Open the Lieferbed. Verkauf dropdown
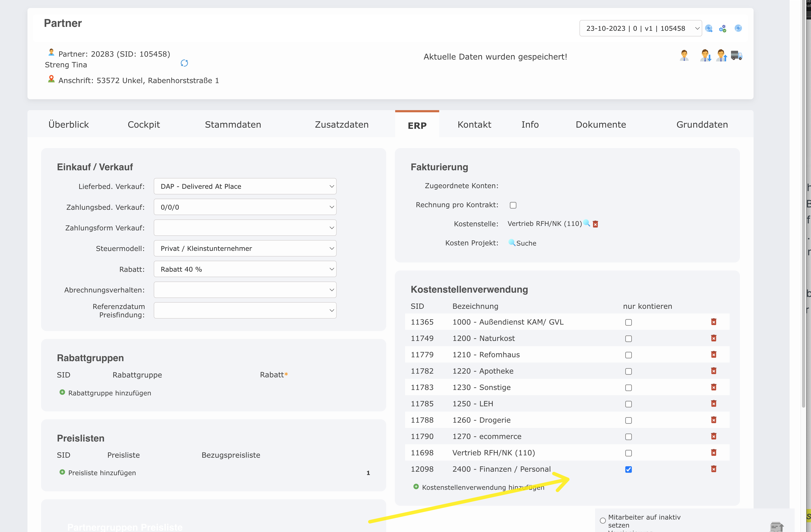This screenshot has height=532, width=811. click(x=245, y=186)
